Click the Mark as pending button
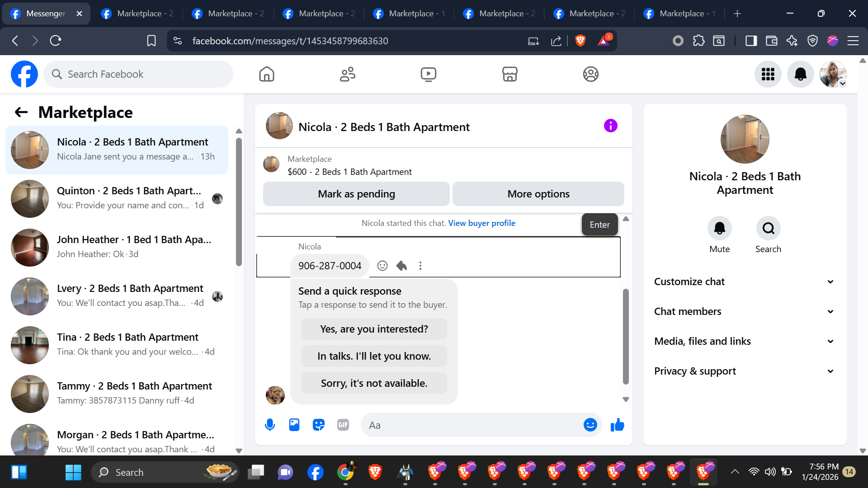The width and height of the screenshot is (868, 488). [356, 194]
